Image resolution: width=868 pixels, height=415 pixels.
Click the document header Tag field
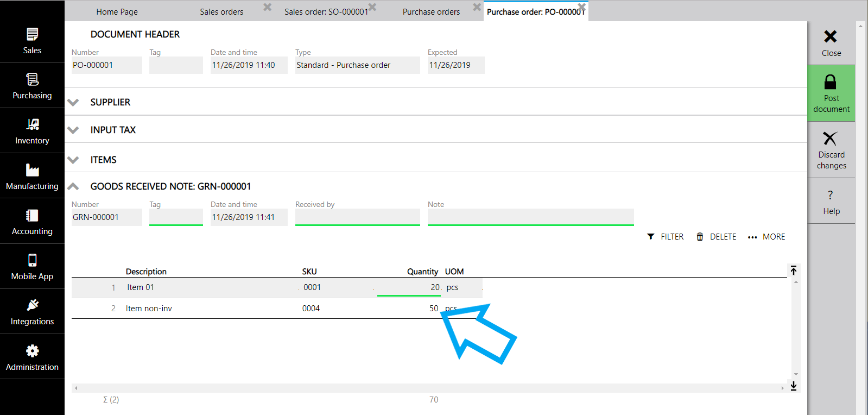(176, 65)
